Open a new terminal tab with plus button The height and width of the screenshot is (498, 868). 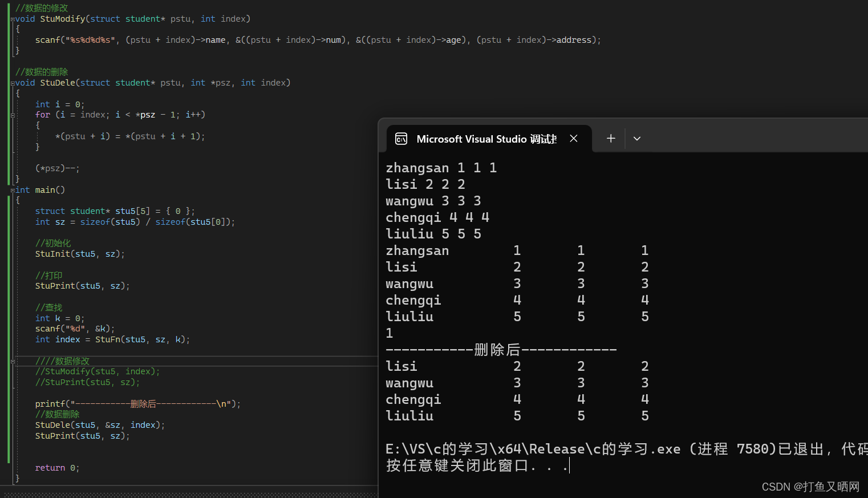[611, 139]
